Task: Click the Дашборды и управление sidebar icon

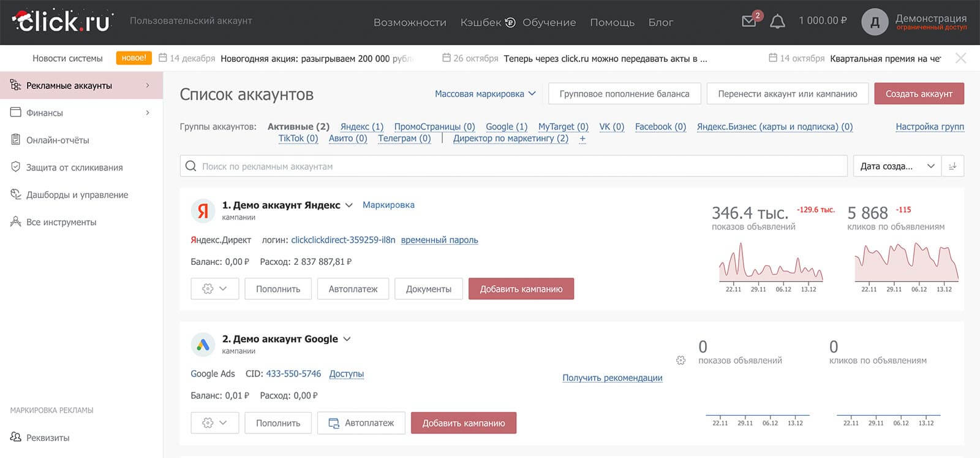Action: click(x=16, y=194)
